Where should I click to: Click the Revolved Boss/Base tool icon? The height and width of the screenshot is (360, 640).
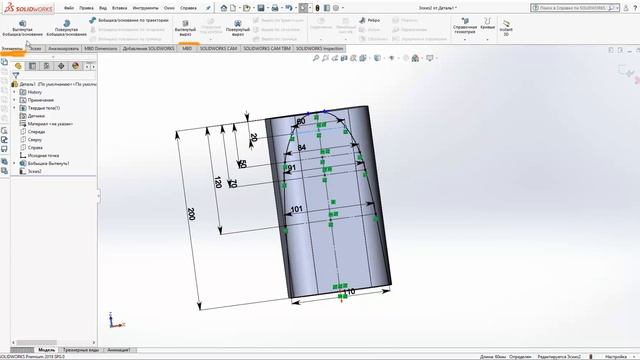click(67, 23)
